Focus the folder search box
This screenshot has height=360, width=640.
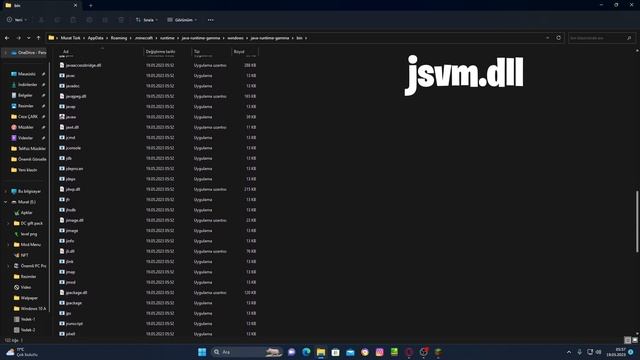pyautogui.click(x=600, y=38)
